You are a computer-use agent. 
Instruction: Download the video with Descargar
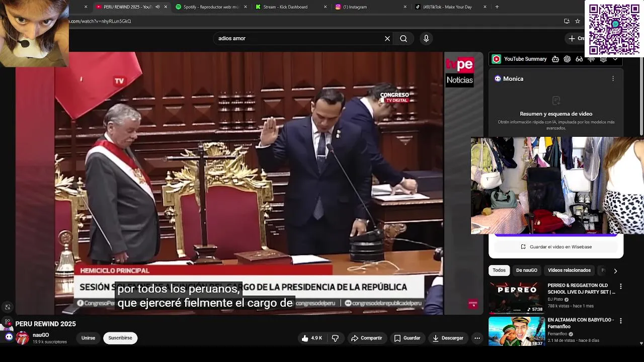[x=448, y=338]
